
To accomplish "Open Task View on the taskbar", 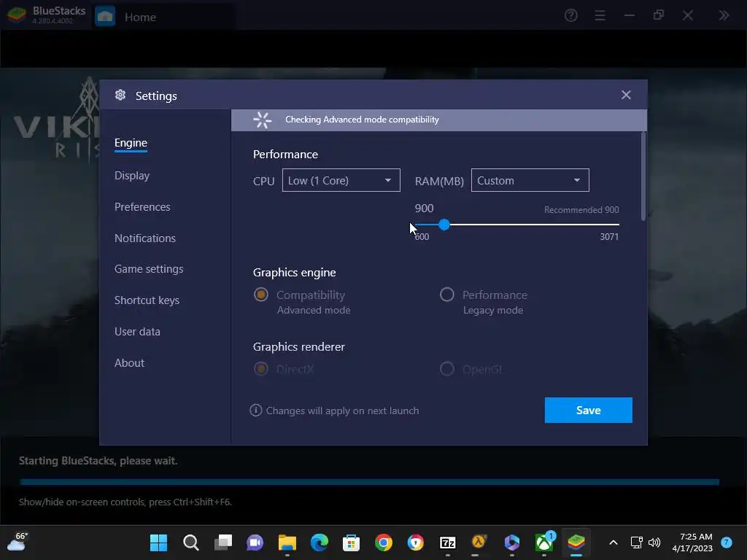I will (222, 542).
